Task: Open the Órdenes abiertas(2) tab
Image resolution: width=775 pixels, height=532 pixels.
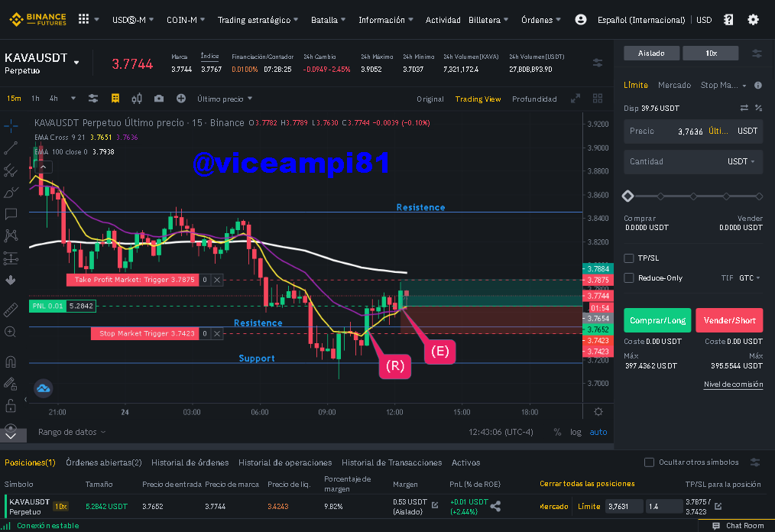Action: (104, 462)
